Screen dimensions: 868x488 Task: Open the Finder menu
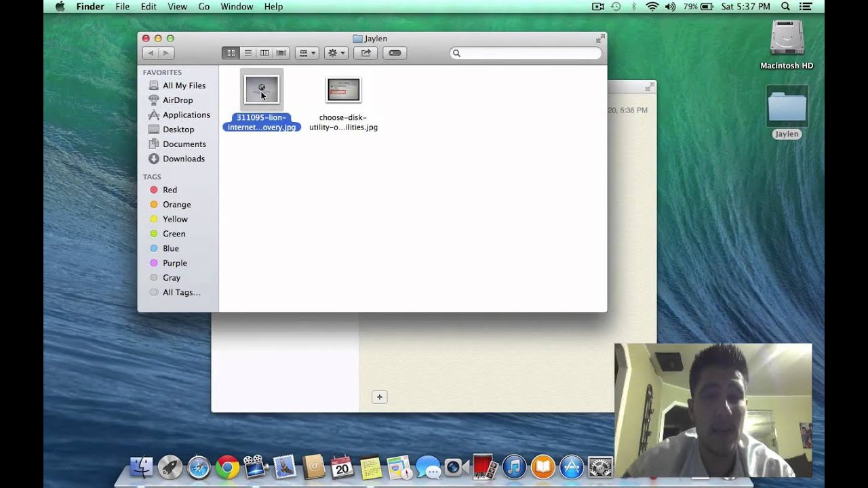90,6
